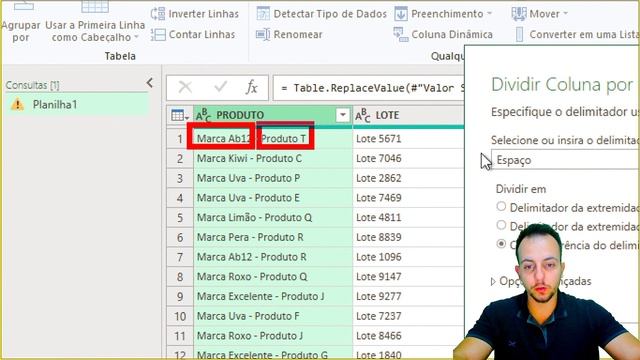
Task: Click the Detectar Tipo de Dados icon
Action: coord(263,14)
